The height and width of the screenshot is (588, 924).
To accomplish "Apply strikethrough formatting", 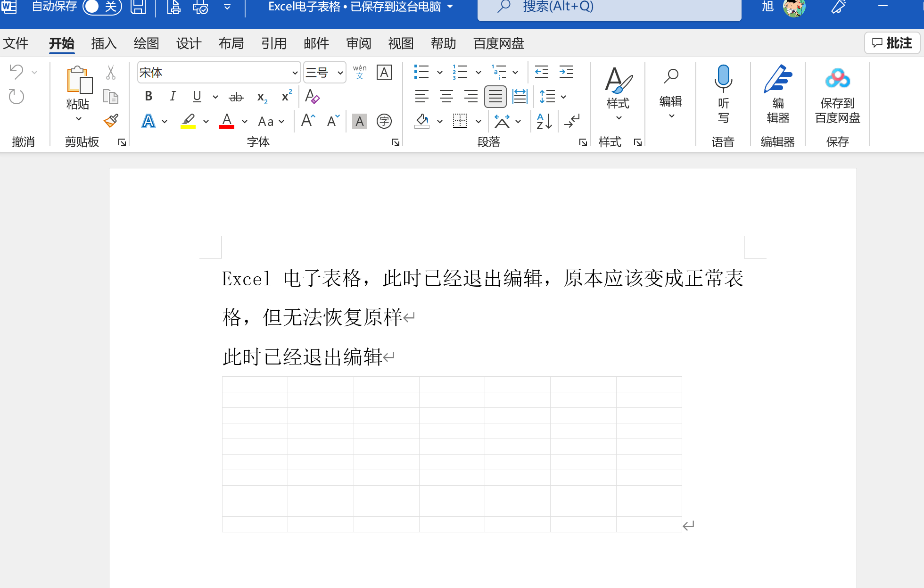I will pos(236,97).
